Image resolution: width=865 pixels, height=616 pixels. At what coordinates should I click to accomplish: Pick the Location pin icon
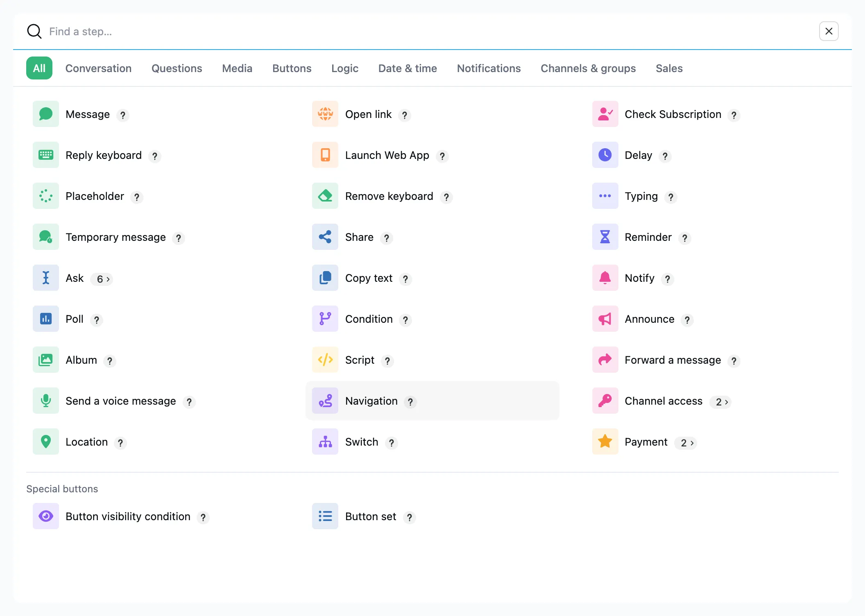tap(46, 442)
